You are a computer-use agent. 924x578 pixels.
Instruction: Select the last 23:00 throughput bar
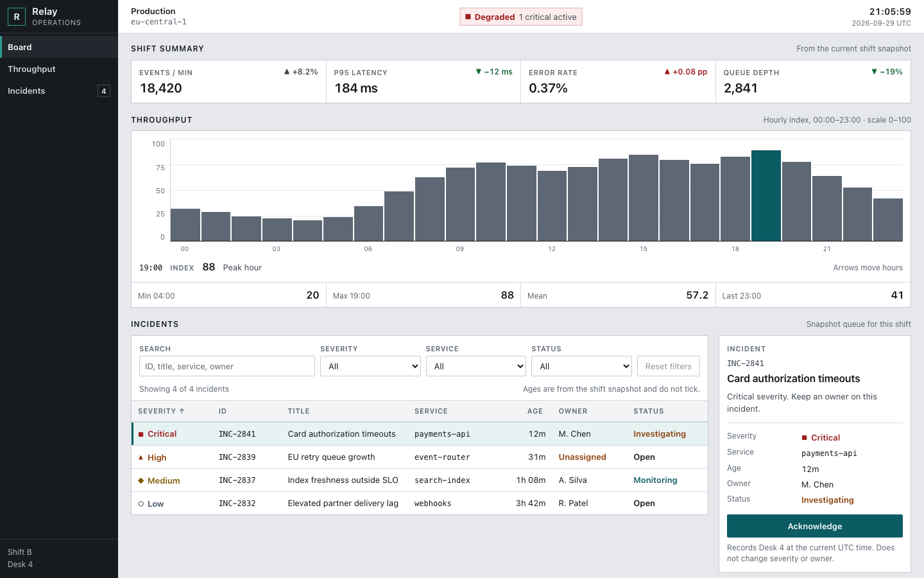[x=888, y=220]
